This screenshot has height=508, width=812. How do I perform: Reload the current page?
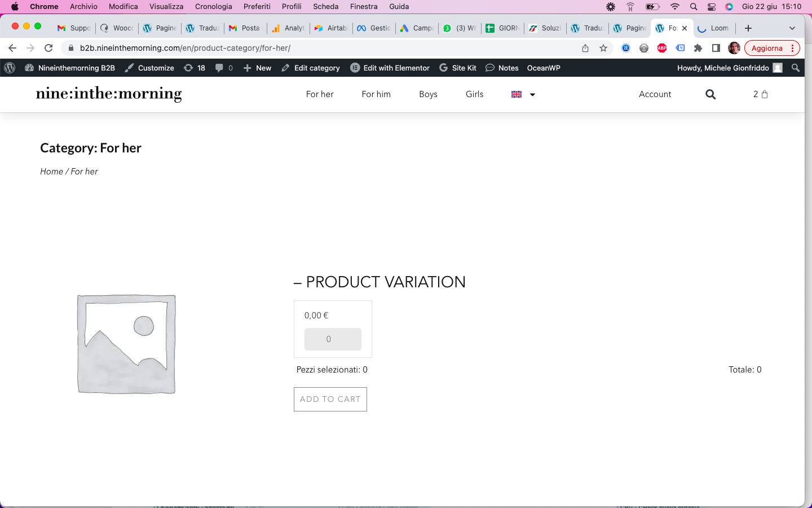pos(48,48)
